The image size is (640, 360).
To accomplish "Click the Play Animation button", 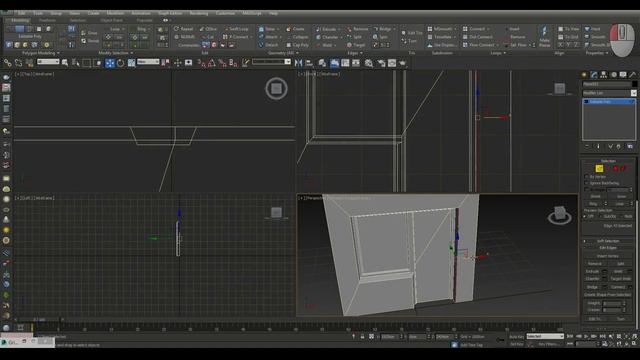I will [587, 336].
